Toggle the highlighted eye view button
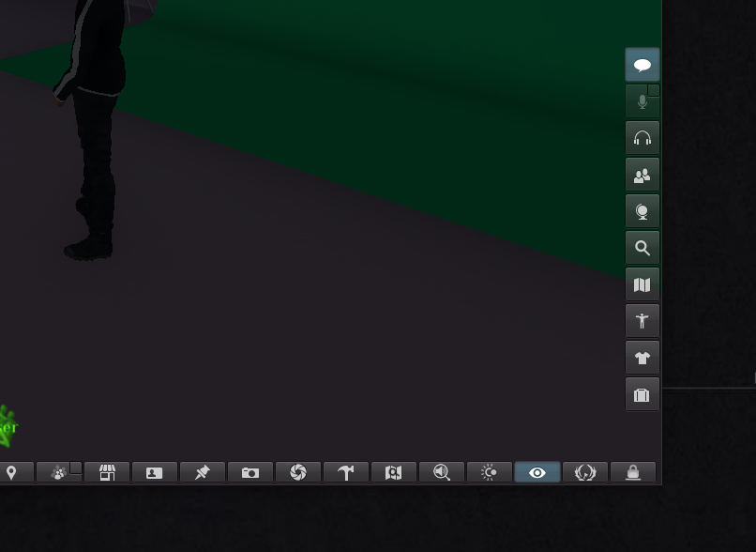 tap(537, 472)
